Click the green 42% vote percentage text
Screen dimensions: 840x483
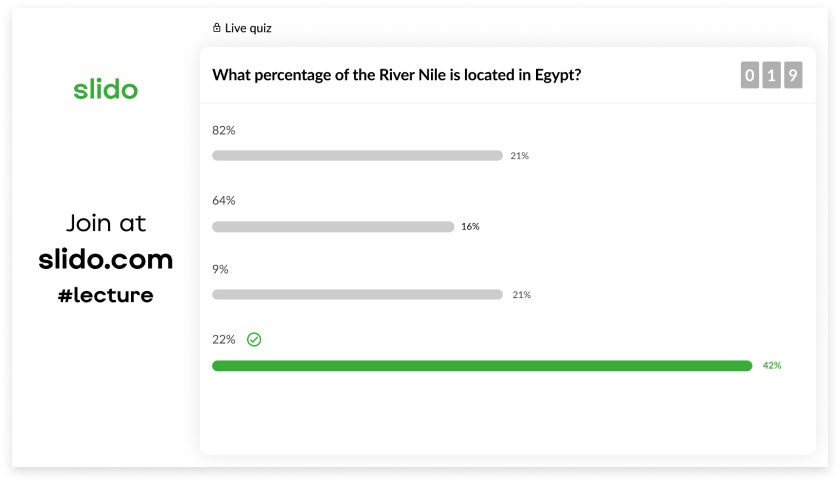[x=771, y=366]
